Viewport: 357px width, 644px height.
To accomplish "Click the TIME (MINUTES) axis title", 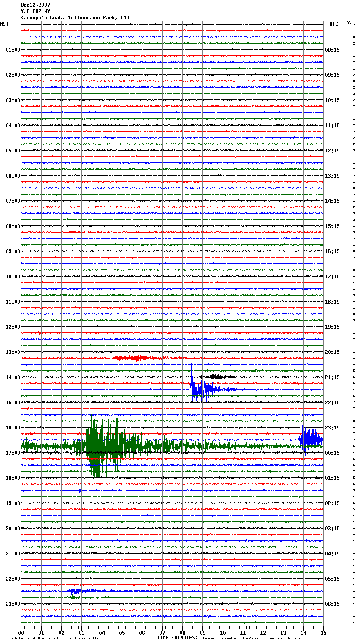I will (177, 638).
